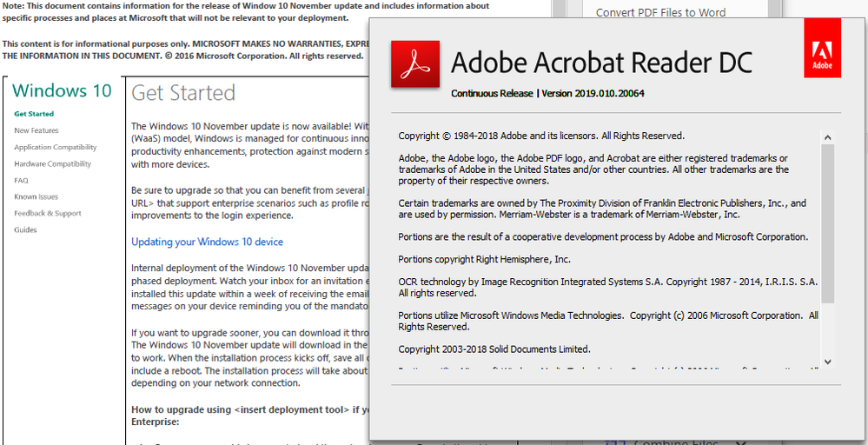Choose Convert PDF Files to Word in the tools pane

(660, 12)
